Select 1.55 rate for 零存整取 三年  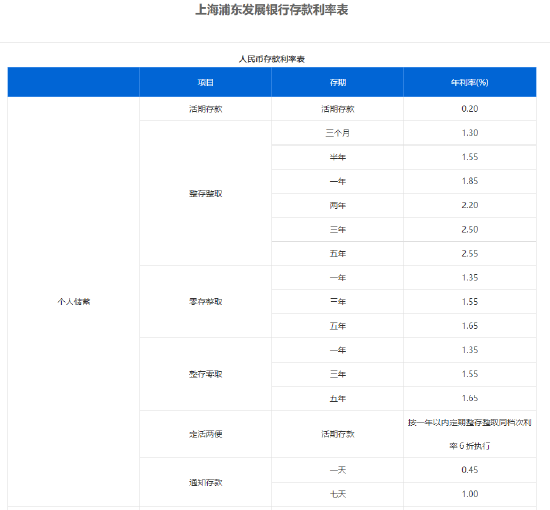coord(470,302)
